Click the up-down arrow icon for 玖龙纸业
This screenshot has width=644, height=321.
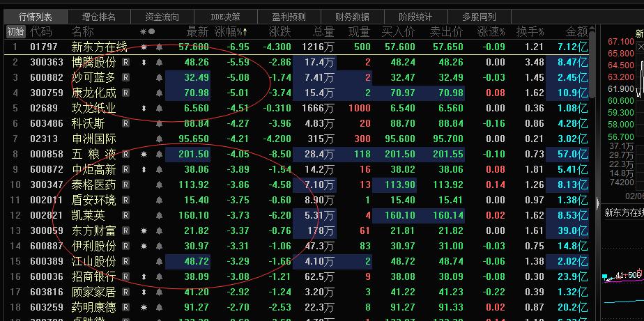point(144,109)
